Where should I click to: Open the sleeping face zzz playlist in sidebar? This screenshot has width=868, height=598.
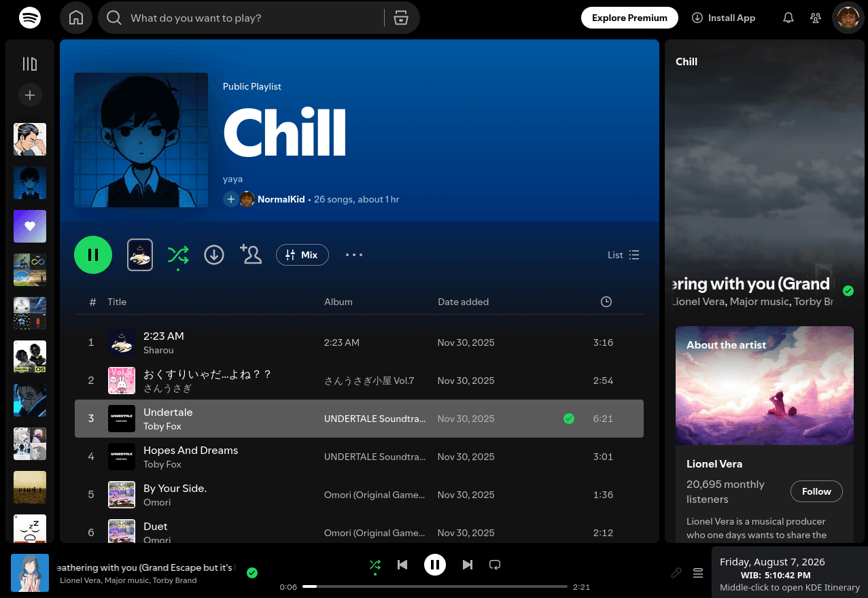tap(30, 529)
